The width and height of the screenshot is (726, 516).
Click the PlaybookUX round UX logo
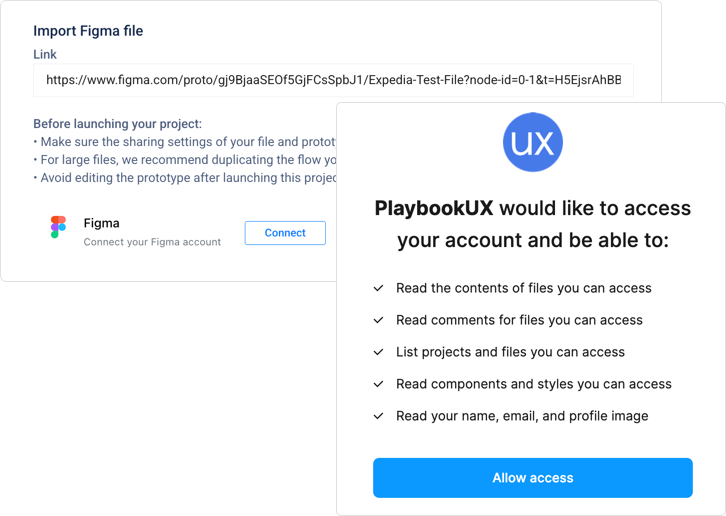(x=533, y=142)
